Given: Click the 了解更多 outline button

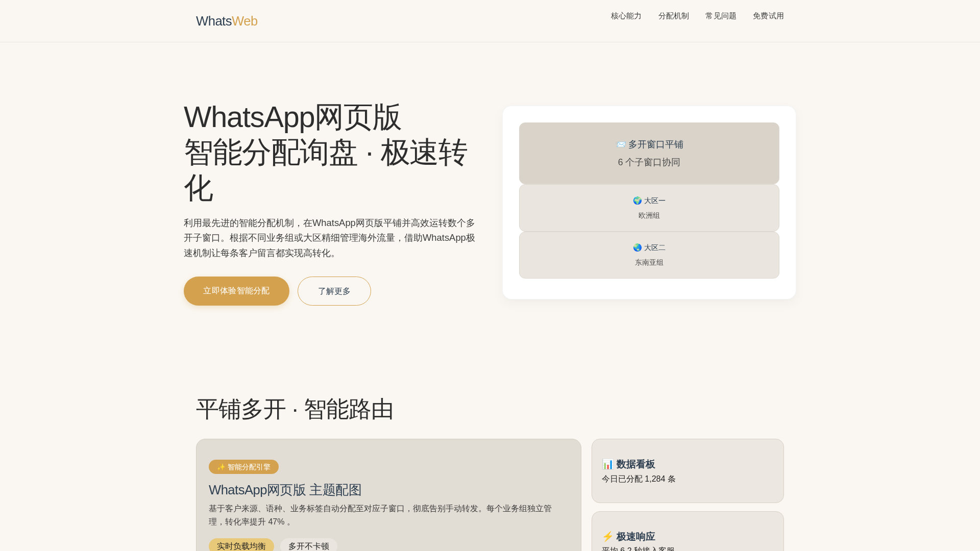Looking at the screenshot, I should [334, 291].
